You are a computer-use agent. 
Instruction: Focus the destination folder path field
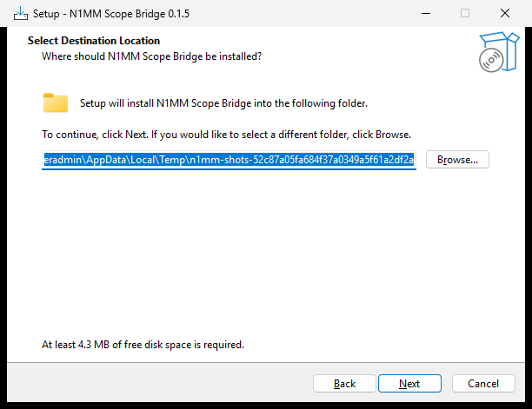point(229,160)
